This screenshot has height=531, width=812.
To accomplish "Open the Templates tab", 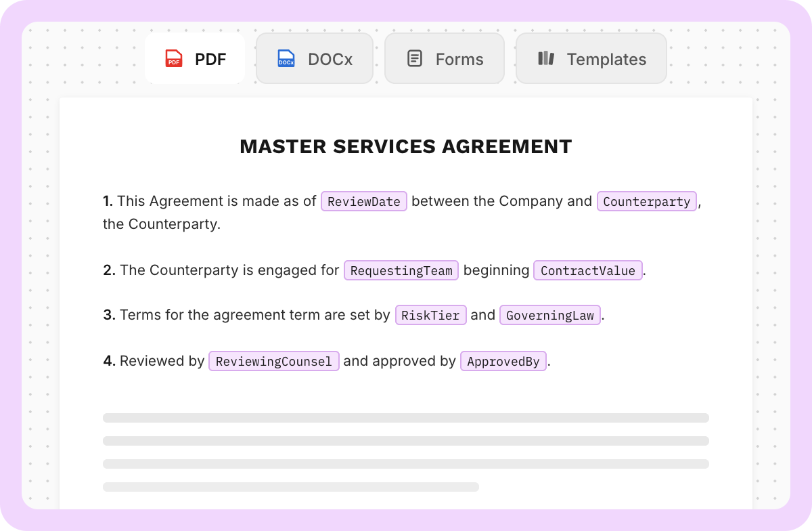I will (591, 59).
